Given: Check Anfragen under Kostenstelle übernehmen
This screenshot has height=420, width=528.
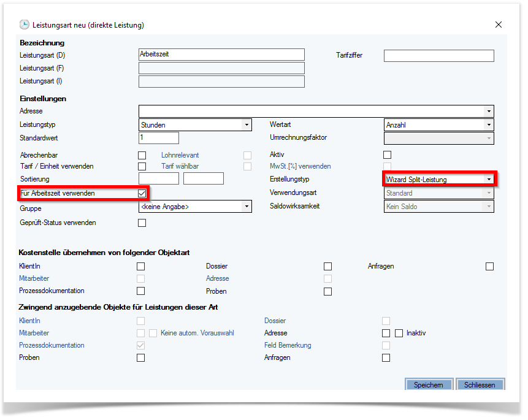Looking at the screenshot, I should point(489,267).
